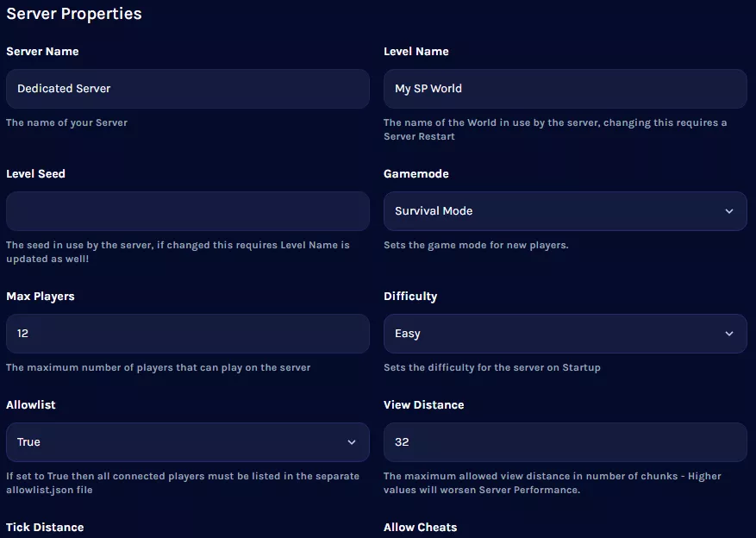Click the Server Name label
Viewport: 756px width, 538px height.
[42, 52]
